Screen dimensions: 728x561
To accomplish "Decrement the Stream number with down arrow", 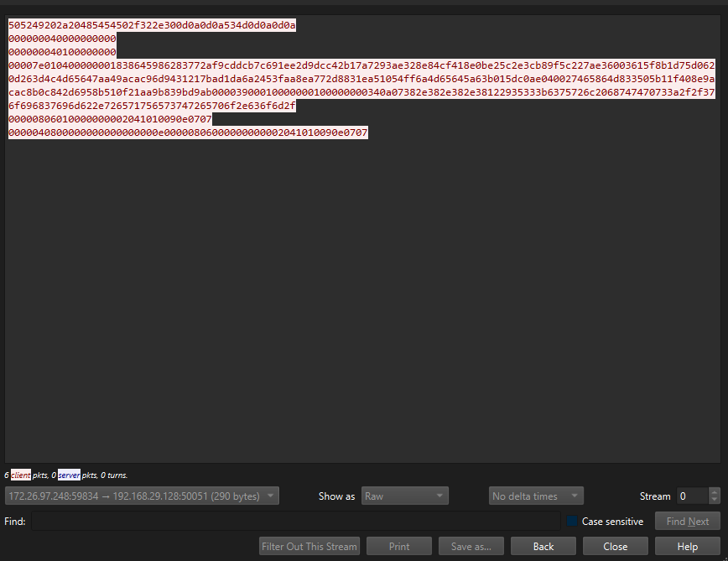I will click(714, 500).
